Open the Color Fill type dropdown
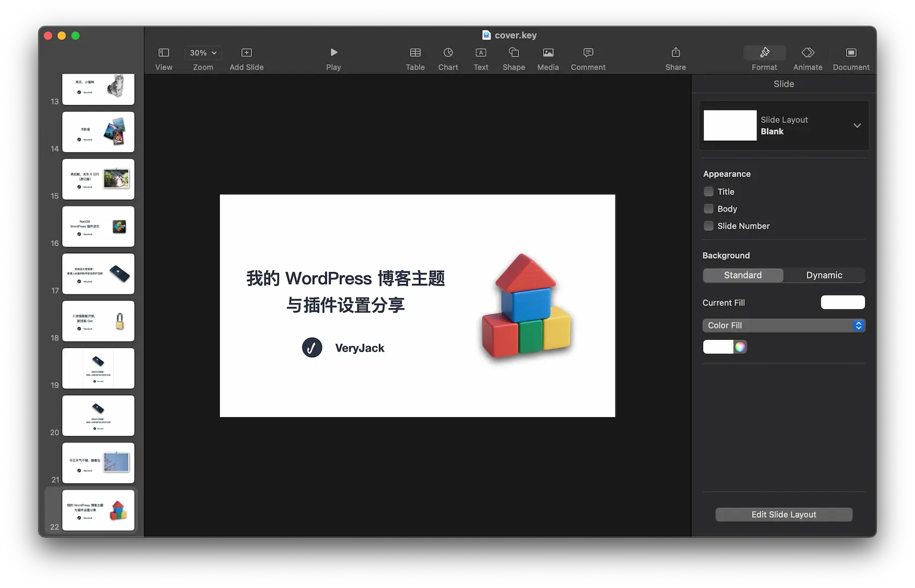Viewport: 915px width, 588px height. point(784,326)
